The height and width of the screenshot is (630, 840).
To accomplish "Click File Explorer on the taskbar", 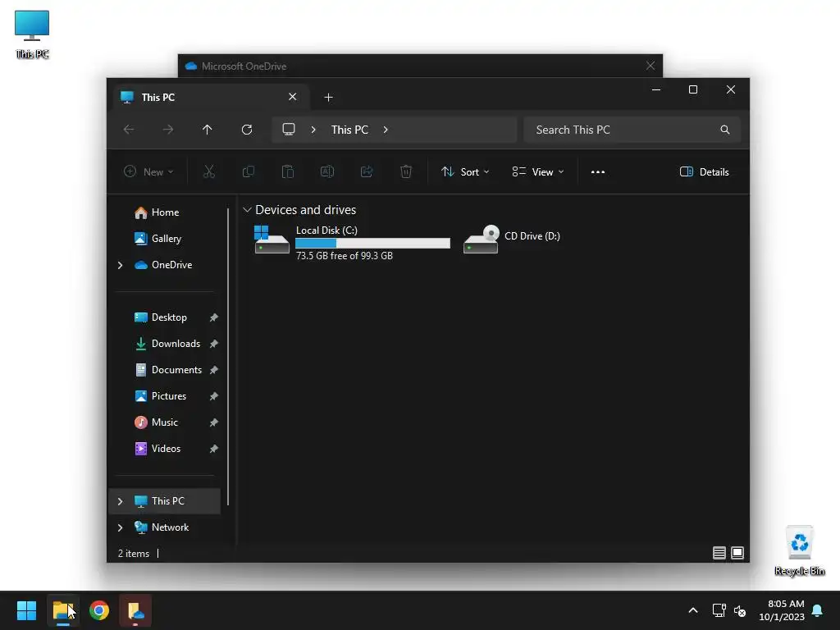I will pos(63,610).
